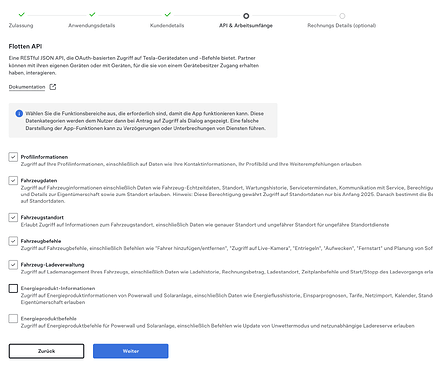Select the Rechnungs Details (optional) step label

pyautogui.click(x=342, y=25)
